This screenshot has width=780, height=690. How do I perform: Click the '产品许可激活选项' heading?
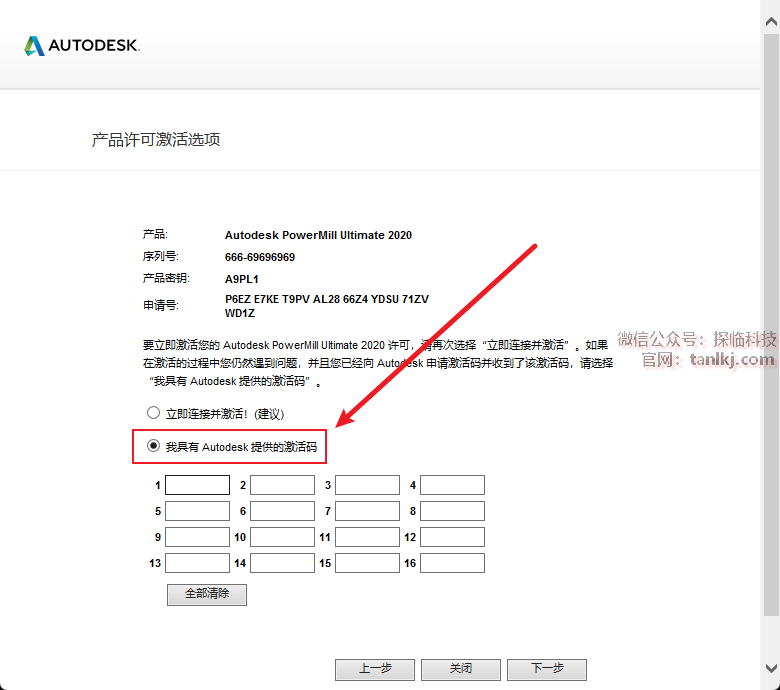(156, 140)
